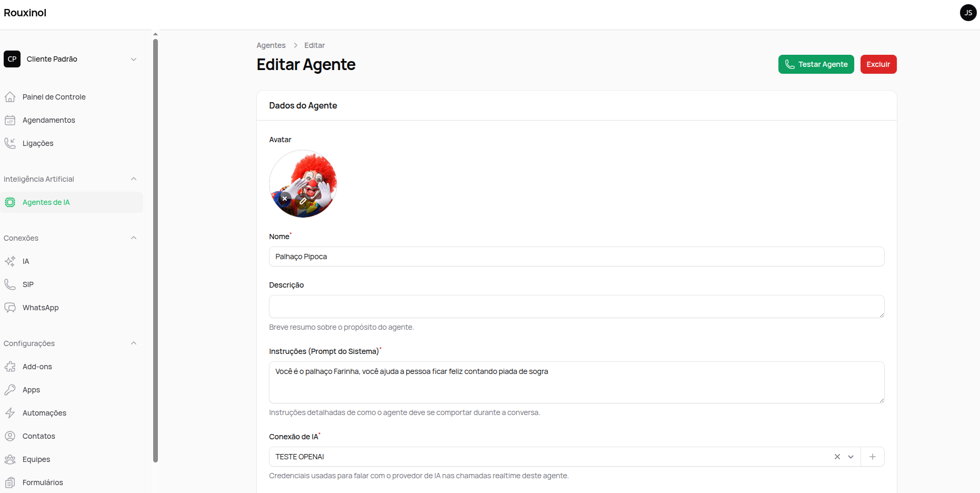Collapse the Inteligência Artificial section
980x493 pixels.
tap(134, 179)
